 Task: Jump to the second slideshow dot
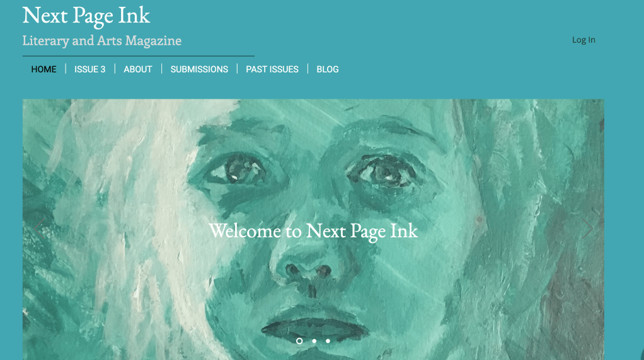tap(314, 340)
